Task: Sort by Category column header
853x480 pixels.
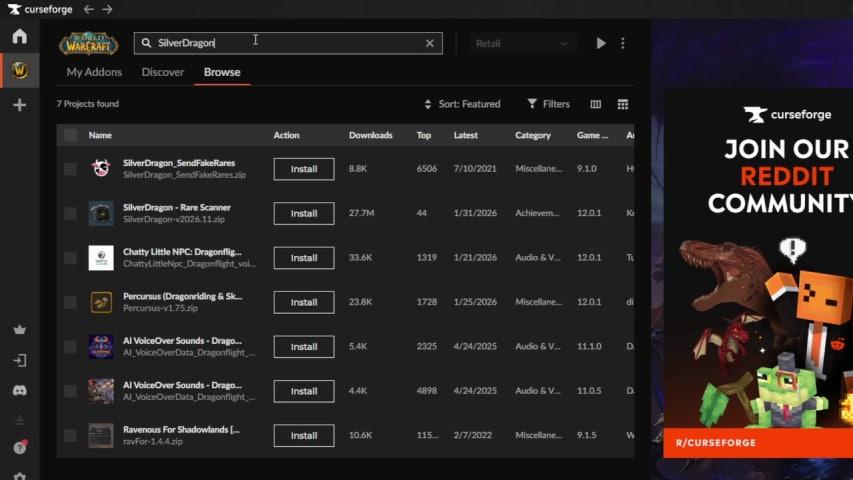Action: (533, 135)
